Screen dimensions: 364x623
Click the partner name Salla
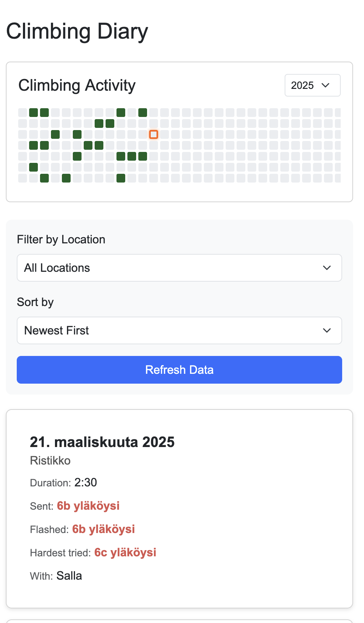[69, 576]
